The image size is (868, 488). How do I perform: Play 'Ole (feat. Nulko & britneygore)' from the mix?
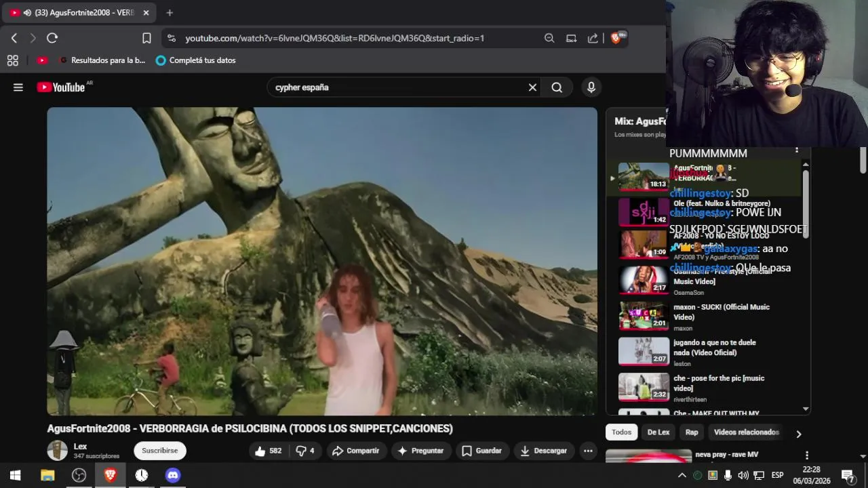pos(722,203)
